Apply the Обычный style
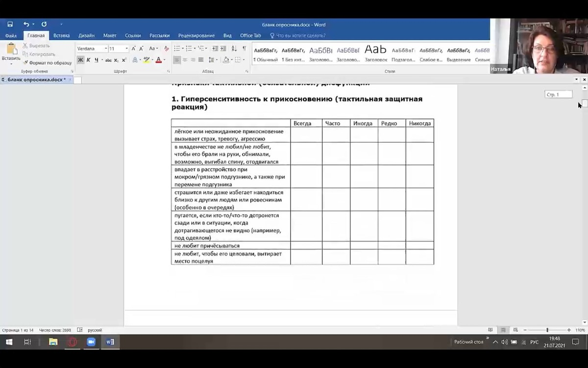The image size is (588, 368). coord(266,54)
